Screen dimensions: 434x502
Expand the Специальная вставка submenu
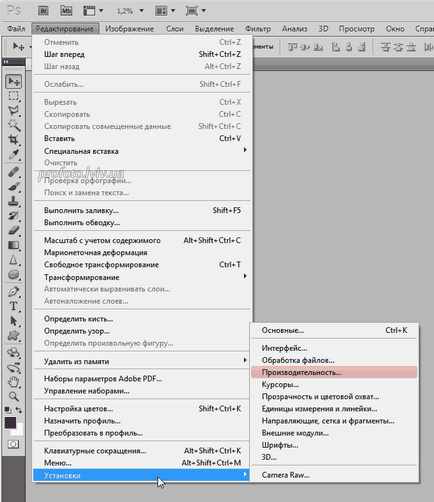(x=142, y=151)
